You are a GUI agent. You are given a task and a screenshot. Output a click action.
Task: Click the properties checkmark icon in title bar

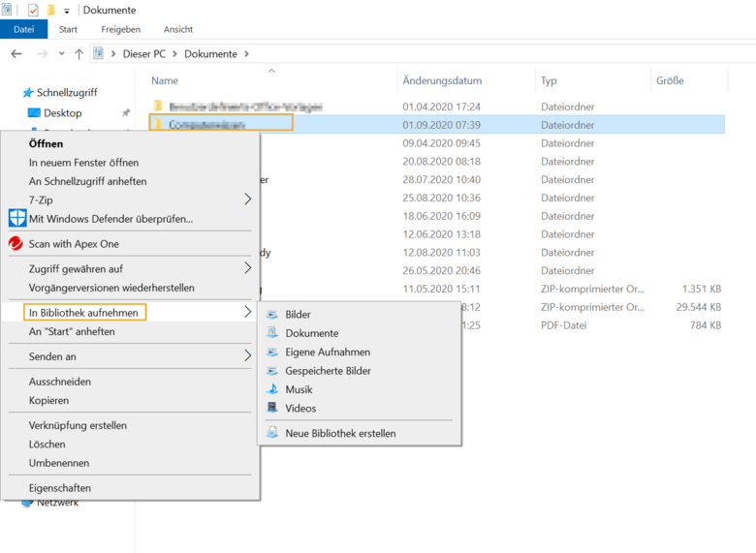33,10
